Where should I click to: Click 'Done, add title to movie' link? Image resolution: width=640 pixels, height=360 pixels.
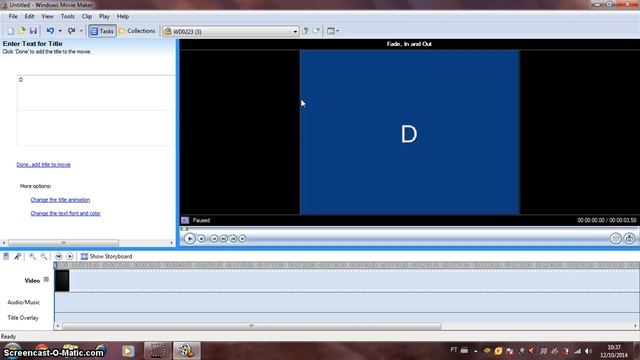(x=44, y=164)
